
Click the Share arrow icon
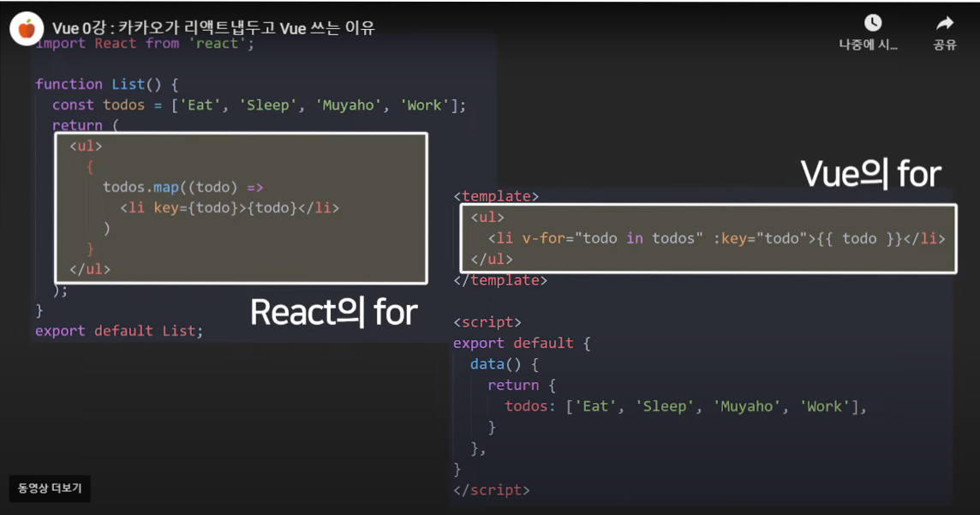(944, 23)
